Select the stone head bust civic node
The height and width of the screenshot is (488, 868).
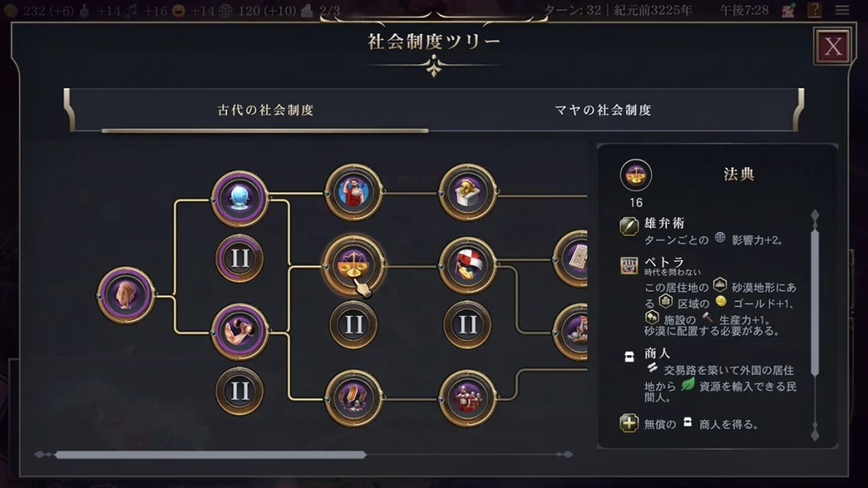click(x=125, y=295)
